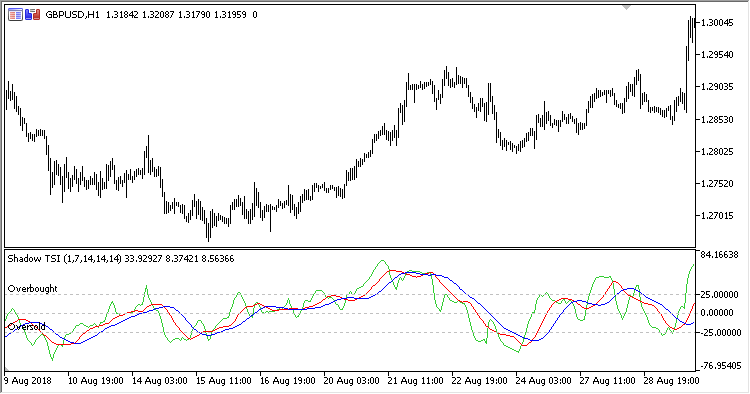Click the blue and red bars trading icon
The height and width of the screenshot is (394, 750).
[x=33, y=15]
